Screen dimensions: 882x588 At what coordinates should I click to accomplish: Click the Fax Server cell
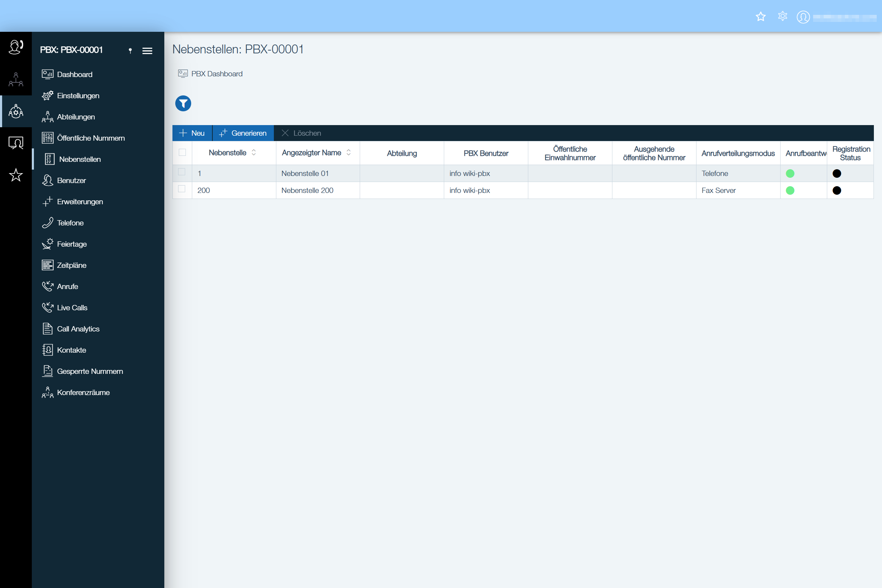tap(738, 190)
